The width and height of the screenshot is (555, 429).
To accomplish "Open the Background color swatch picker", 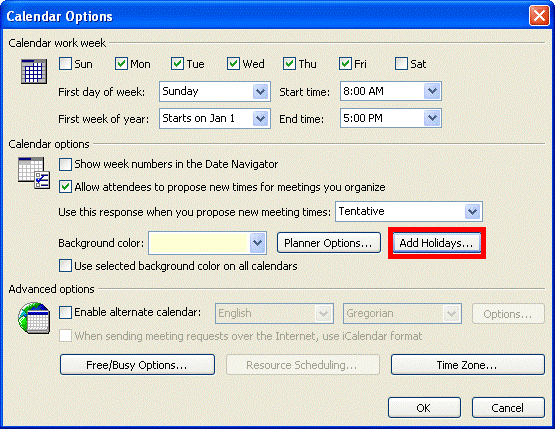I will tap(207, 243).
